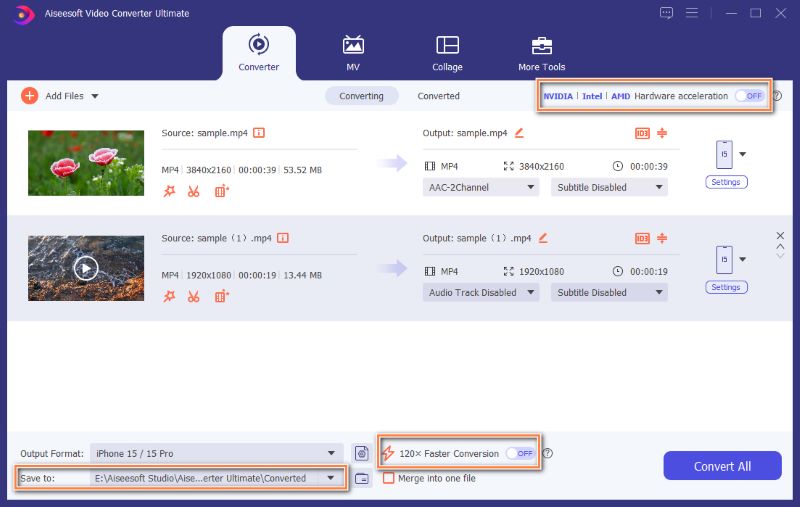This screenshot has height=507, width=800.
Task: Switch to the Converter tab
Action: (x=259, y=53)
